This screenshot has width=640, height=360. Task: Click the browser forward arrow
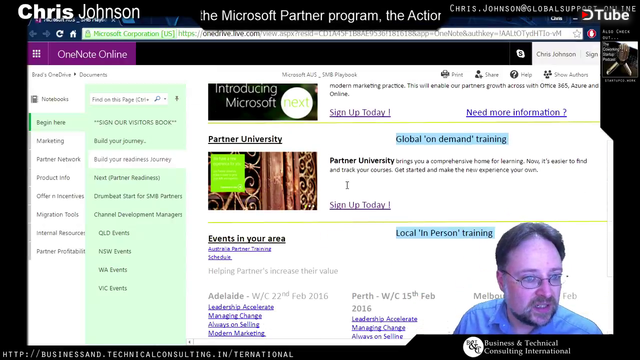tap(46, 34)
